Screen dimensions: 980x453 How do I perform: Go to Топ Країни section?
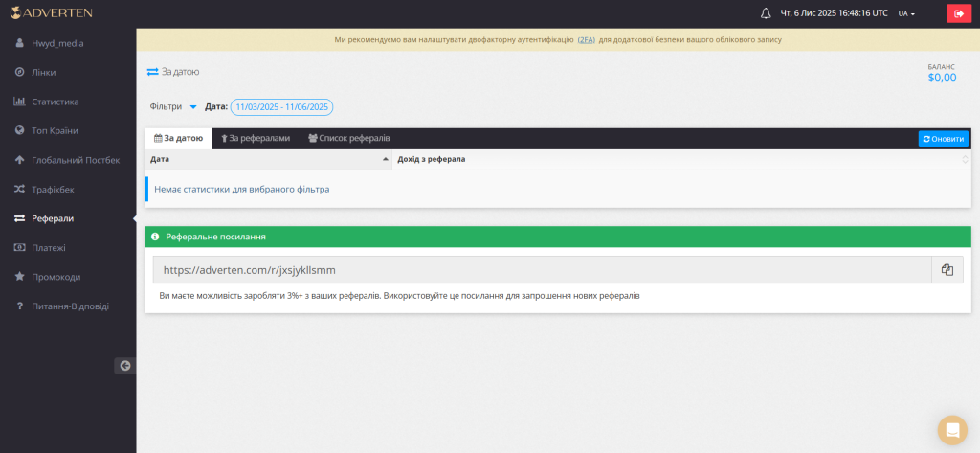55,130
